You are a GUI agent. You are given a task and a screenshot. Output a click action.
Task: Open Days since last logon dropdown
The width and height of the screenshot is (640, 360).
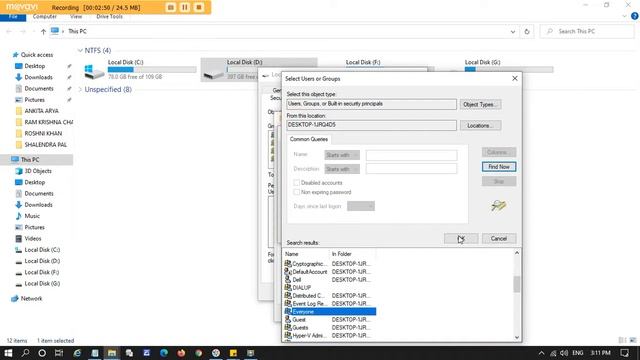point(361,206)
